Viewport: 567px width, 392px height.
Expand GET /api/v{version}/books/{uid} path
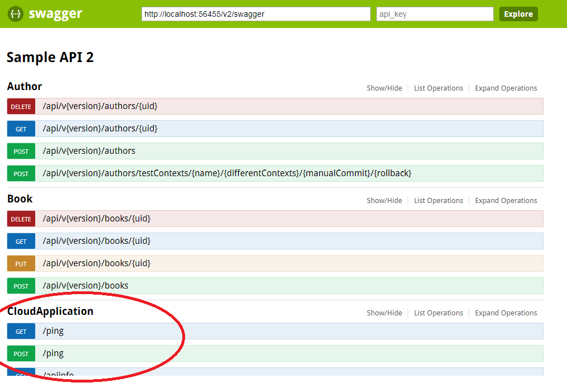point(97,241)
